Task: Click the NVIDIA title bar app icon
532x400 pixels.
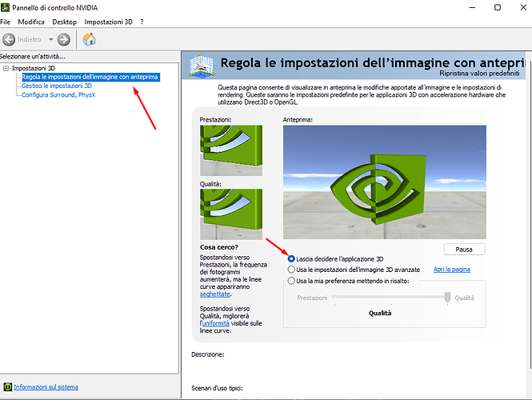Action: pyautogui.click(x=5, y=7)
